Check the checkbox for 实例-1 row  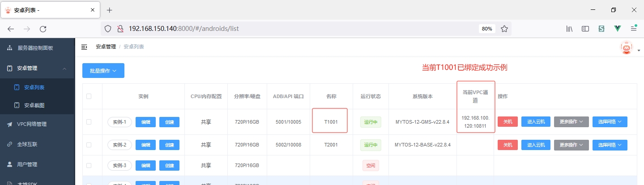click(89, 122)
